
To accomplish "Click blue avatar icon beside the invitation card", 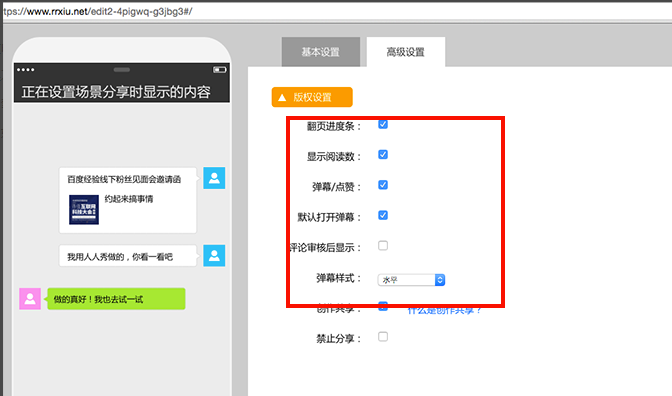I will click(x=214, y=178).
